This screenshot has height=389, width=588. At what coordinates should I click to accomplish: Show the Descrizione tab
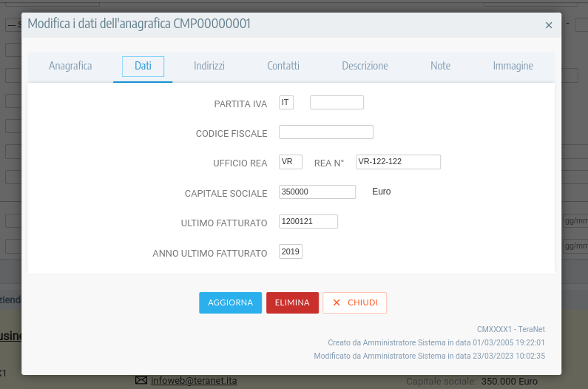pos(365,66)
